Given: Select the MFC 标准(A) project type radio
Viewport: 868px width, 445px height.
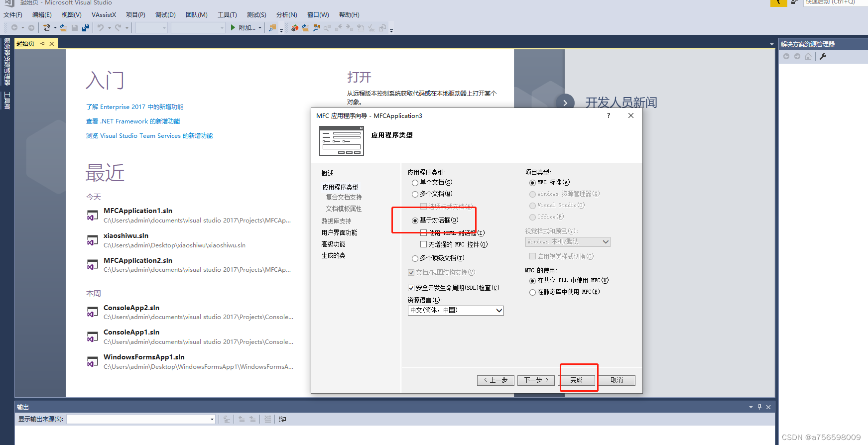Looking at the screenshot, I should [x=532, y=183].
